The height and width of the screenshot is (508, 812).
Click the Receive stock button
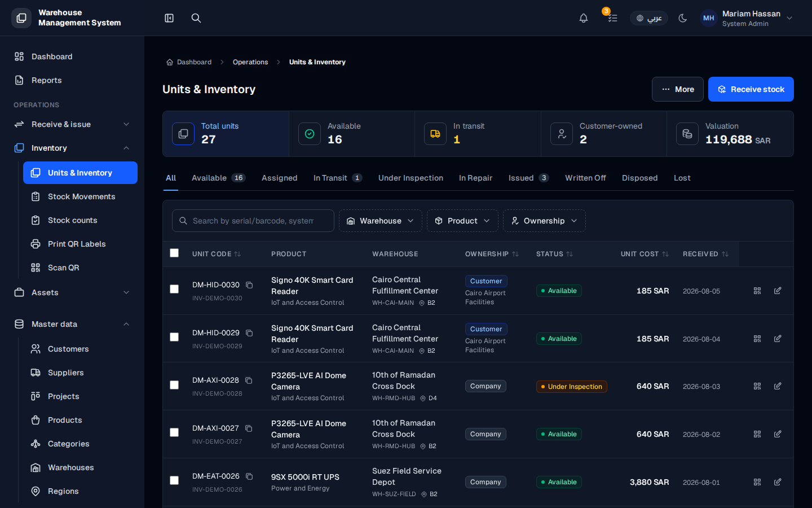tap(751, 89)
